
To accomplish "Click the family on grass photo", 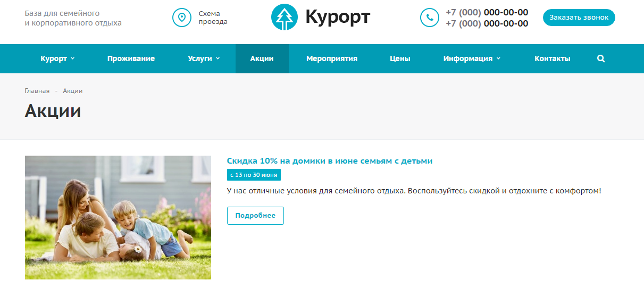I will tap(118, 217).
